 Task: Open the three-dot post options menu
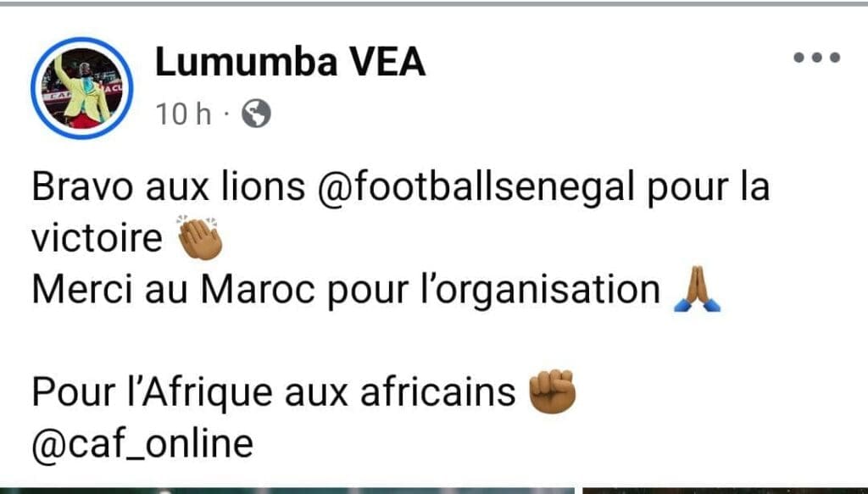click(816, 57)
